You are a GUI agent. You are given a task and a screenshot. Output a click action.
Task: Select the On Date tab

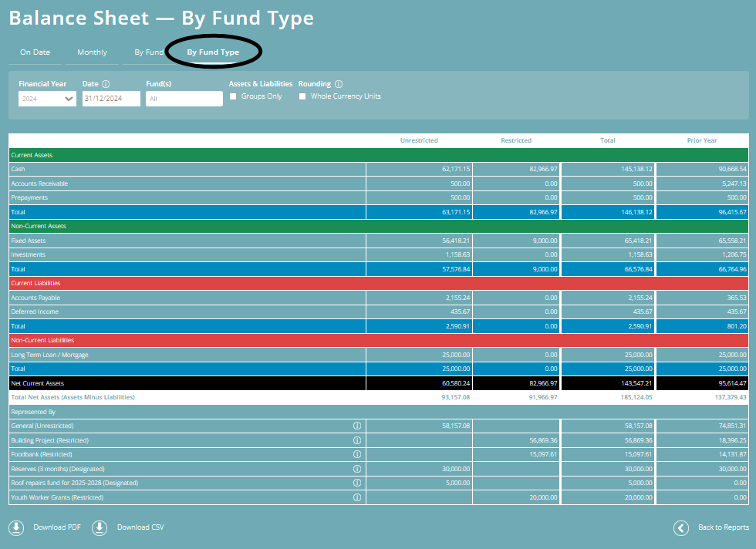point(35,52)
